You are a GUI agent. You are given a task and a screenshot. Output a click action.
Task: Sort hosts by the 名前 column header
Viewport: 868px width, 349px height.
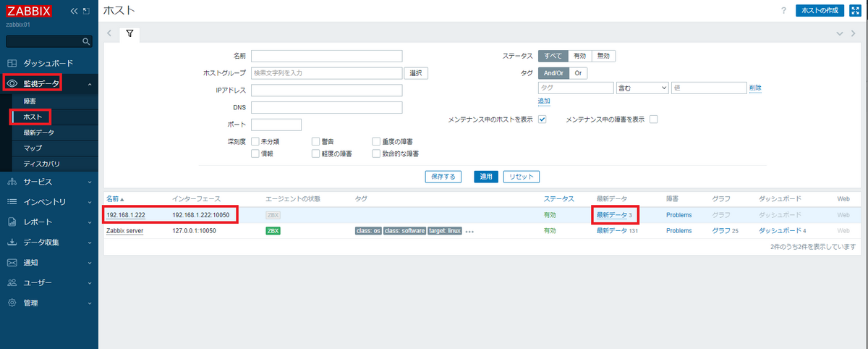tap(115, 198)
